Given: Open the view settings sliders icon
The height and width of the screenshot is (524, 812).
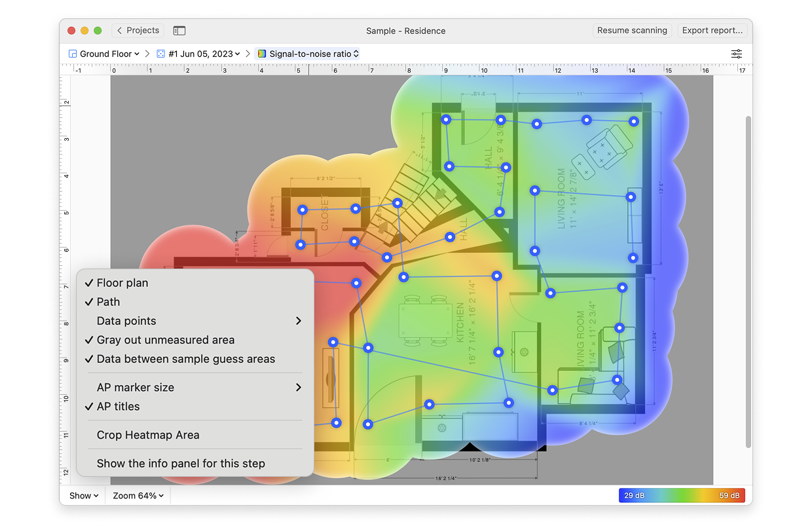Looking at the screenshot, I should click(x=737, y=54).
